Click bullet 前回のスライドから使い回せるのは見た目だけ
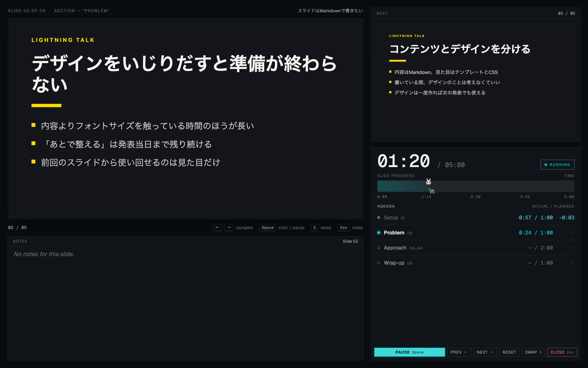 [x=130, y=162]
